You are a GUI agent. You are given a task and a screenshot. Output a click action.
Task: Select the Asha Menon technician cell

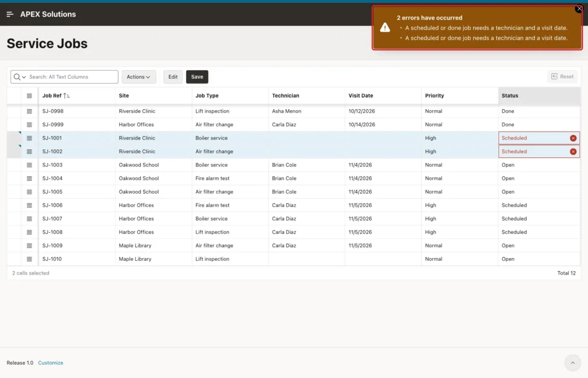[307, 111]
